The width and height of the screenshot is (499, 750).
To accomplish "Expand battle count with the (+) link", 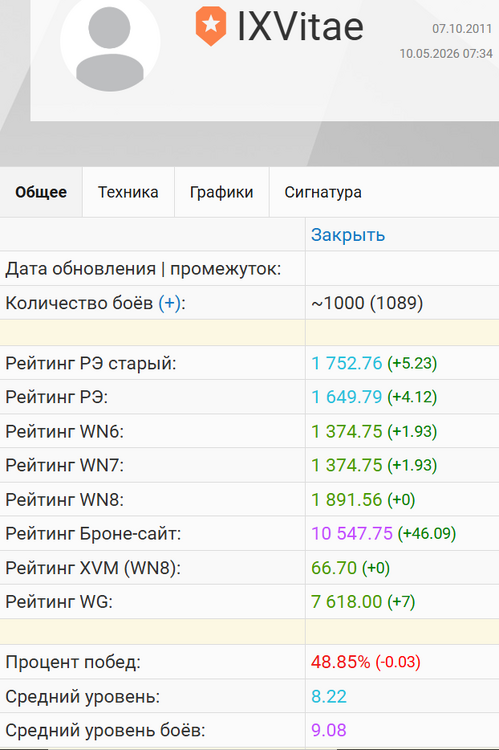I will pos(169,303).
